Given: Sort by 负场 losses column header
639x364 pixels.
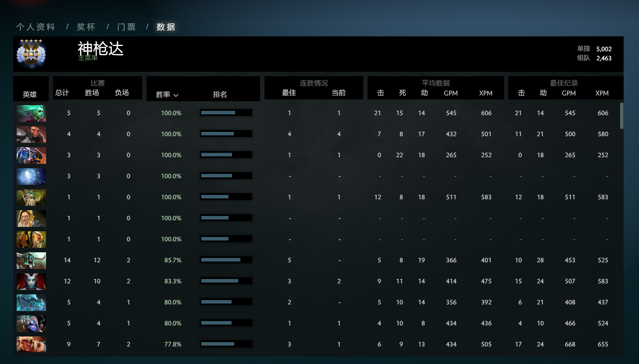Looking at the screenshot, I should (122, 92).
